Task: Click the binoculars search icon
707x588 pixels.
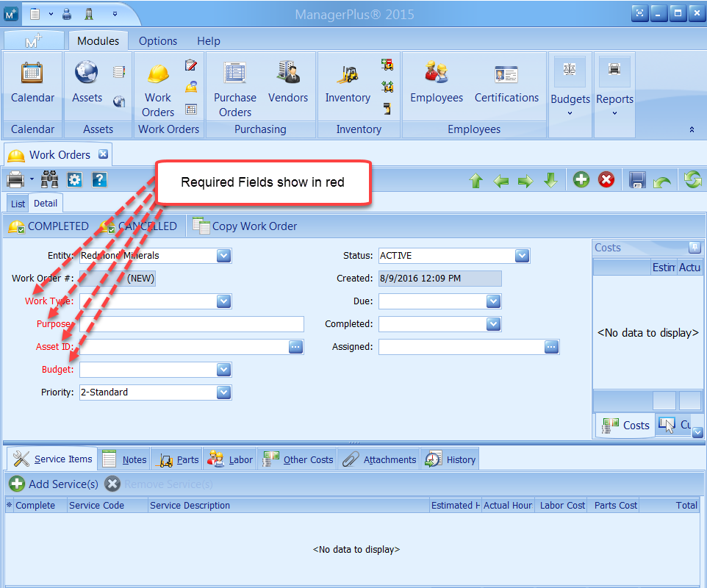Action: (x=49, y=180)
